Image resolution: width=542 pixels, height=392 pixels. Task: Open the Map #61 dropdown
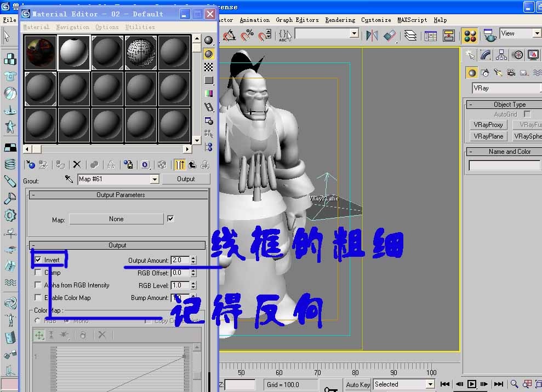click(x=155, y=179)
